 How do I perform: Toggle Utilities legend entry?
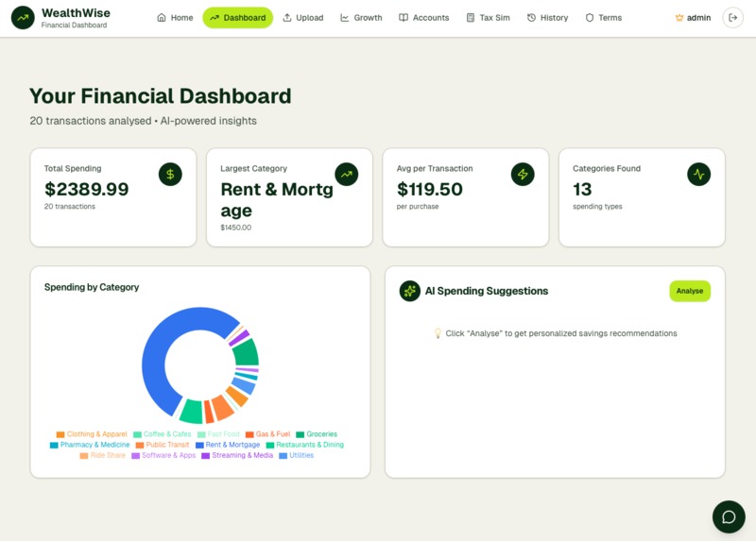click(297, 455)
